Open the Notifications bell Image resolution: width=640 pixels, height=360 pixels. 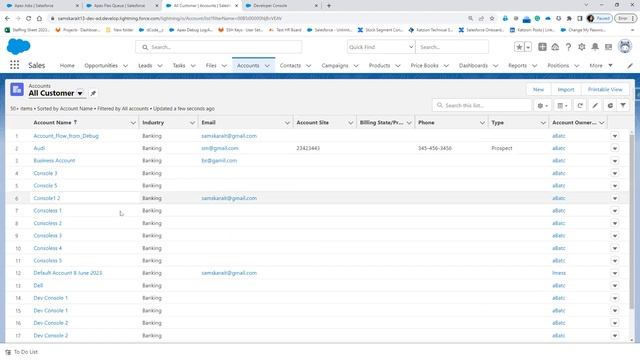click(595, 47)
